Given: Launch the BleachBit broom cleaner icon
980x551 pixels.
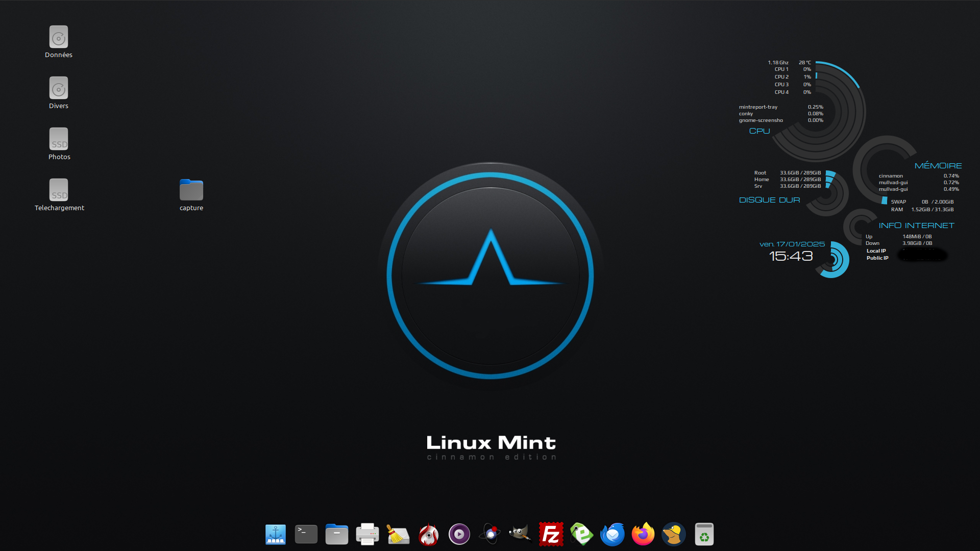Looking at the screenshot, I should [398, 534].
